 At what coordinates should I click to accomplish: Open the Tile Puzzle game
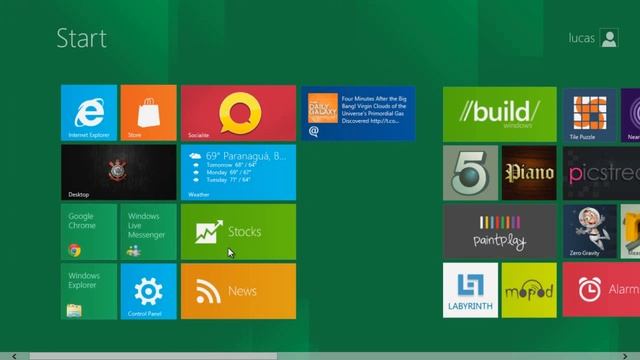click(x=589, y=115)
